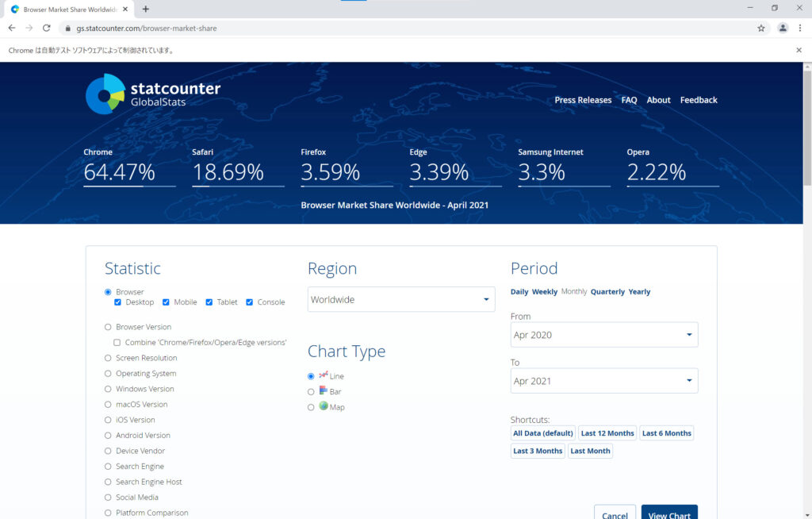812x519 pixels.
Task: Select the Map chart type radio button
Action: point(311,407)
